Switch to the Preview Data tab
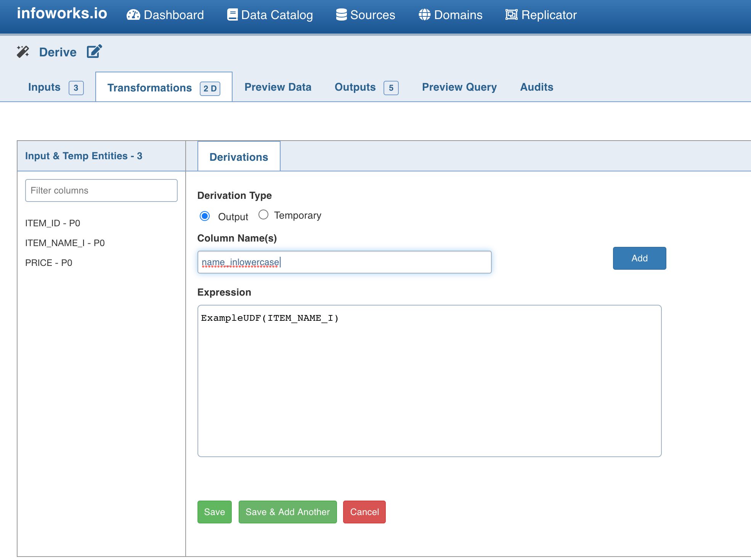751x560 pixels. 278,87
